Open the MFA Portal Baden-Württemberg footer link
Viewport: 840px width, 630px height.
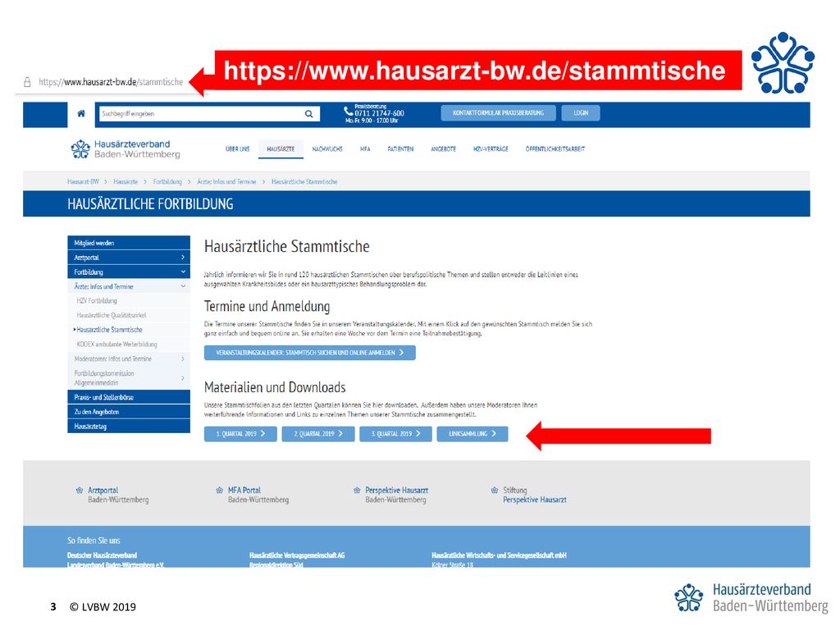pos(258,495)
